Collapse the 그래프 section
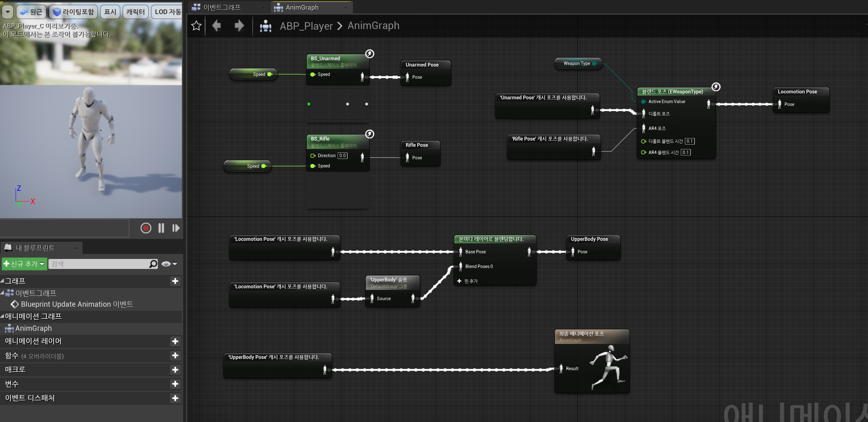 (x=3, y=281)
